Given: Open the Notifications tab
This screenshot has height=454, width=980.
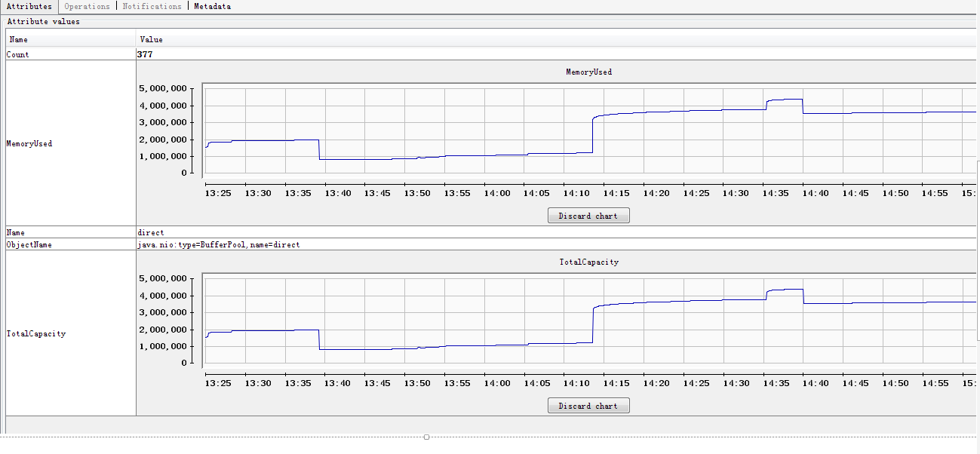Looking at the screenshot, I should pyautogui.click(x=152, y=6).
